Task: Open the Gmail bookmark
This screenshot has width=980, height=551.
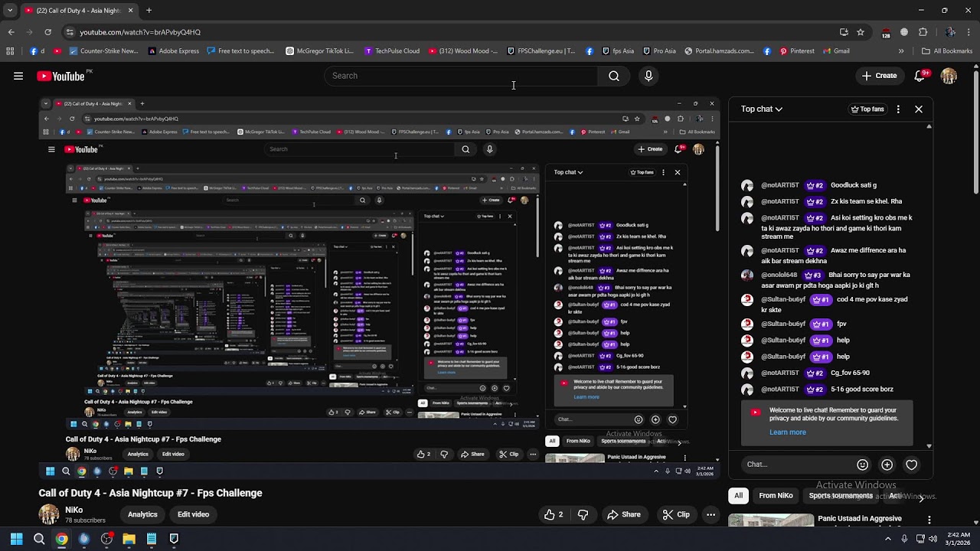Action: 836,51
